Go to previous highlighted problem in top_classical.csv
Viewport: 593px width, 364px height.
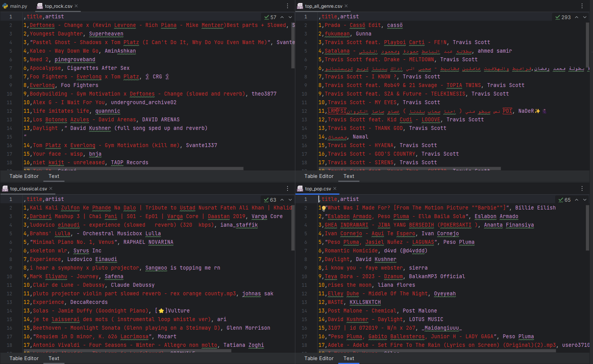282,200
